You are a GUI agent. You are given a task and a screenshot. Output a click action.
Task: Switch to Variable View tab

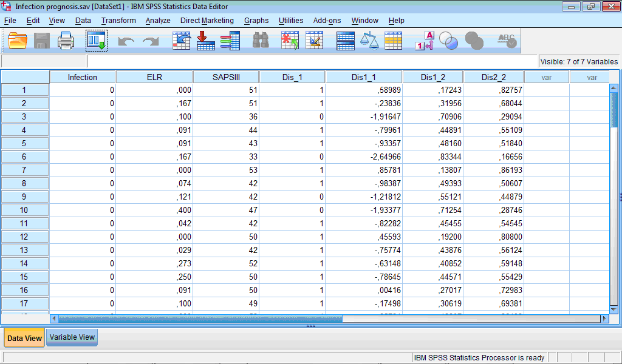71,337
